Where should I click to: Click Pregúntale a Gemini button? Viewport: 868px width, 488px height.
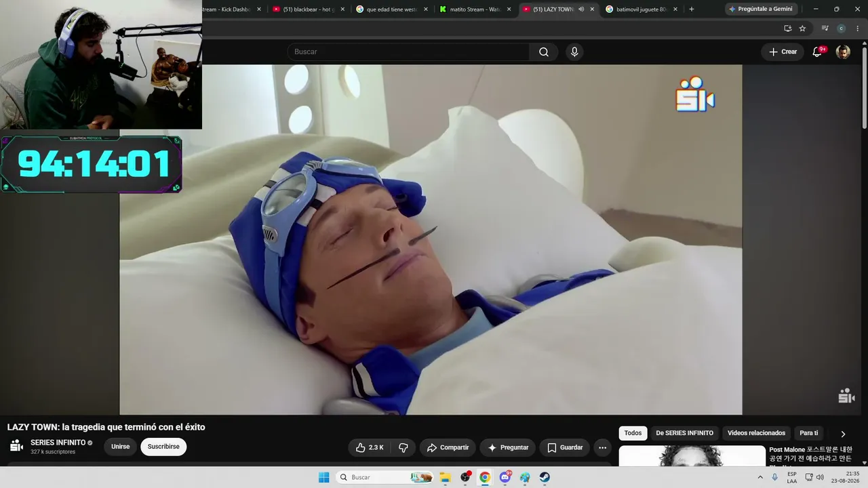(760, 9)
